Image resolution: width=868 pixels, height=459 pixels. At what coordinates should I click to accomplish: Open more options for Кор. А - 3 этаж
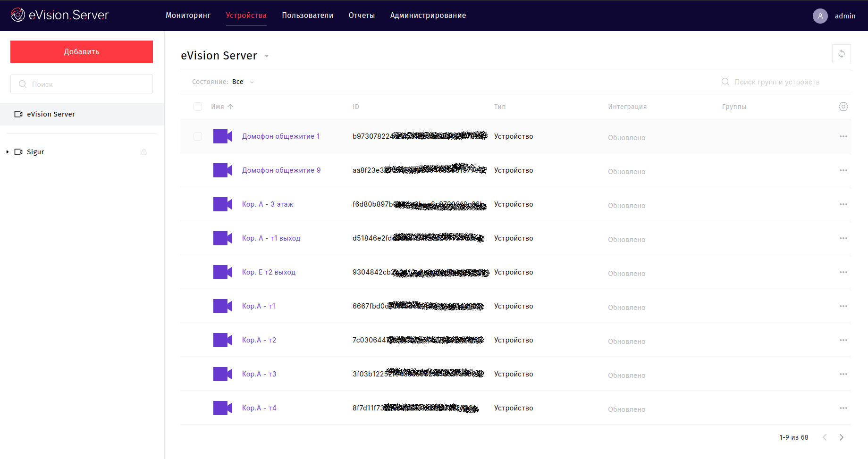(x=843, y=204)
